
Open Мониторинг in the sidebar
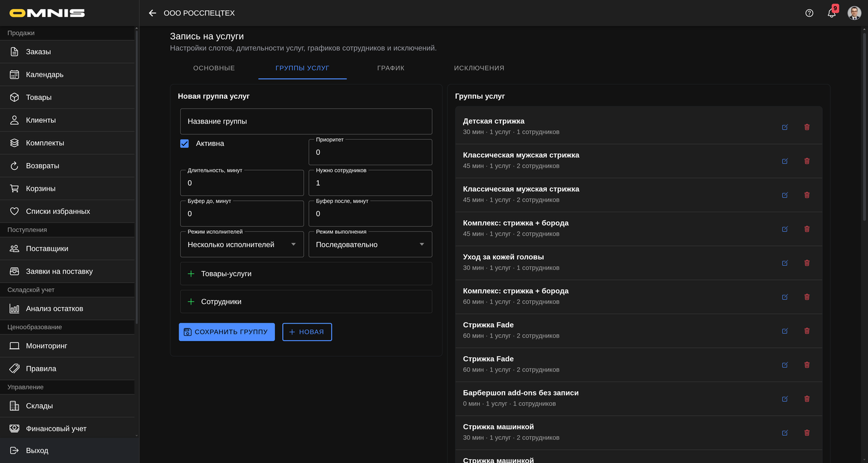(68, 346)
